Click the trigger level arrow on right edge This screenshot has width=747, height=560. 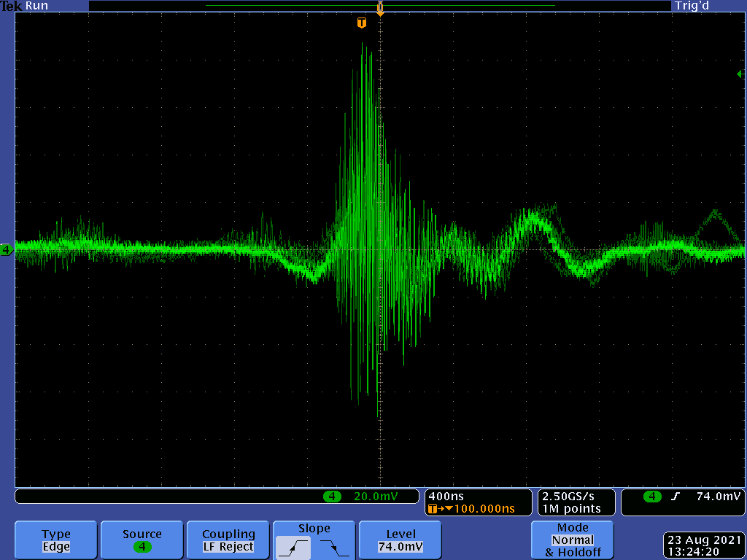(740, 74)
